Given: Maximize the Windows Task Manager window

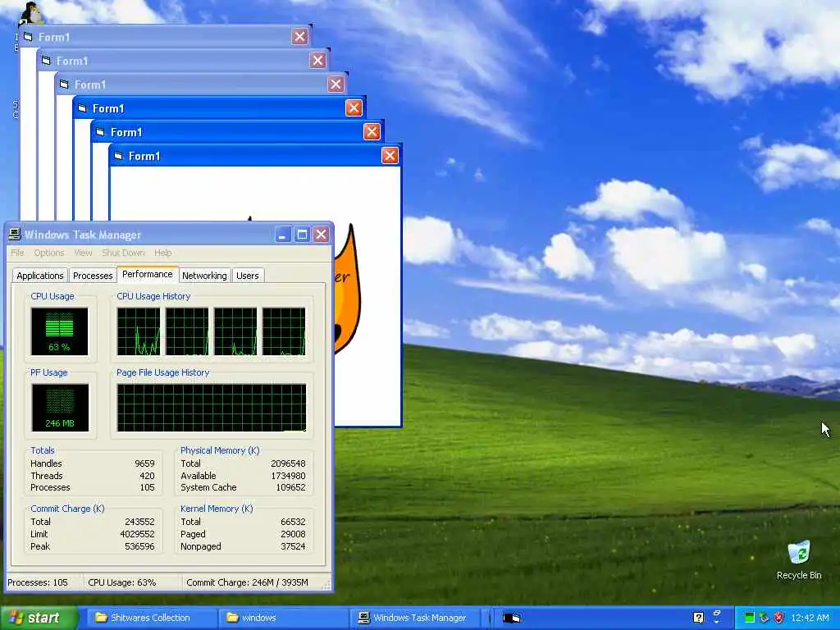Looking at the screenshot, I should click(x=302, y=234).
